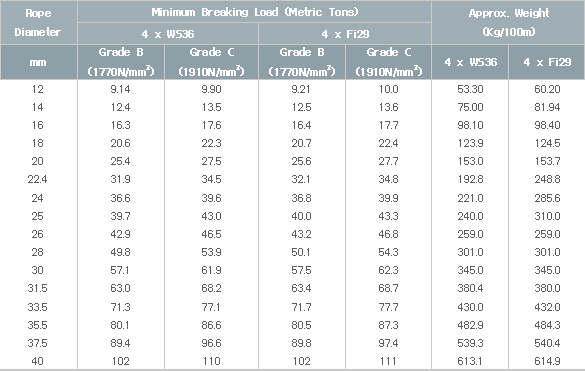Select the 22.4 rope diameter cell

tap(37, 180)
